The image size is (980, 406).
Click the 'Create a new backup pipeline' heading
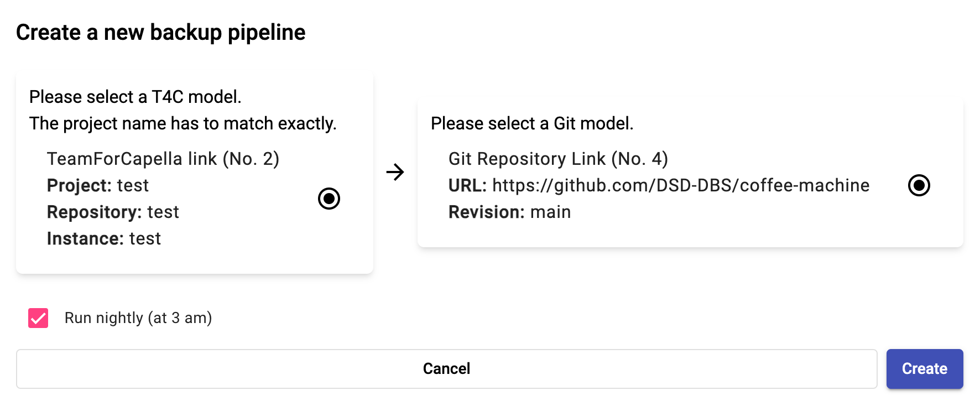pos(160,33)
